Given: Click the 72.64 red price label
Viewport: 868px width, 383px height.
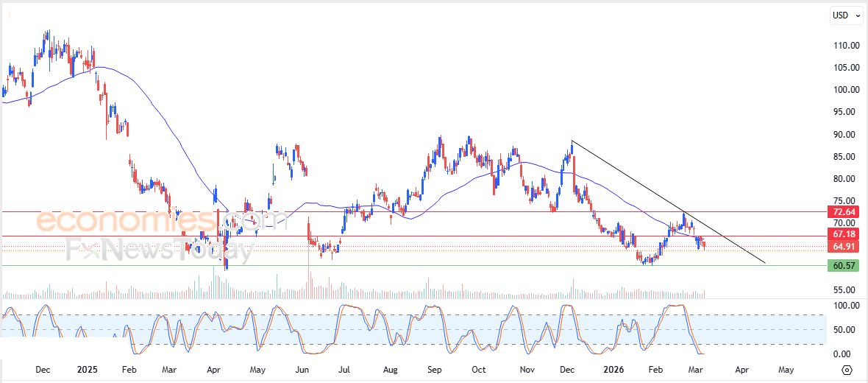Looking at the screenshot, I should pos(844,211).
